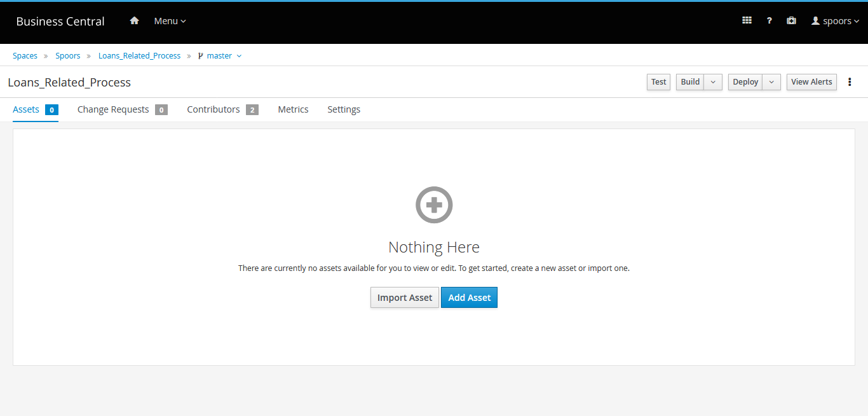Switch to the Change Requests tab
Image resolution: width=868 pixels, height=416 pixels.
(x=113, y=109)
